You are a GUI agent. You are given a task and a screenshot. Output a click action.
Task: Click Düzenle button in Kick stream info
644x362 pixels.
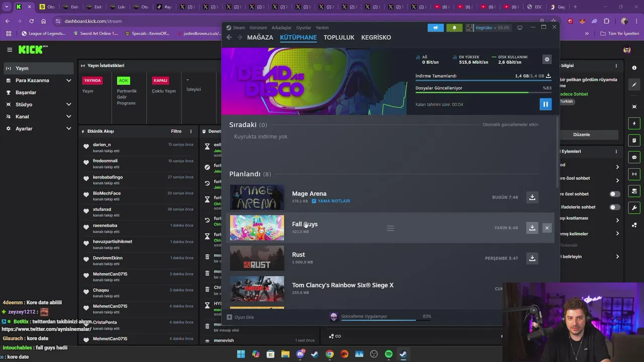pos(582,135)
